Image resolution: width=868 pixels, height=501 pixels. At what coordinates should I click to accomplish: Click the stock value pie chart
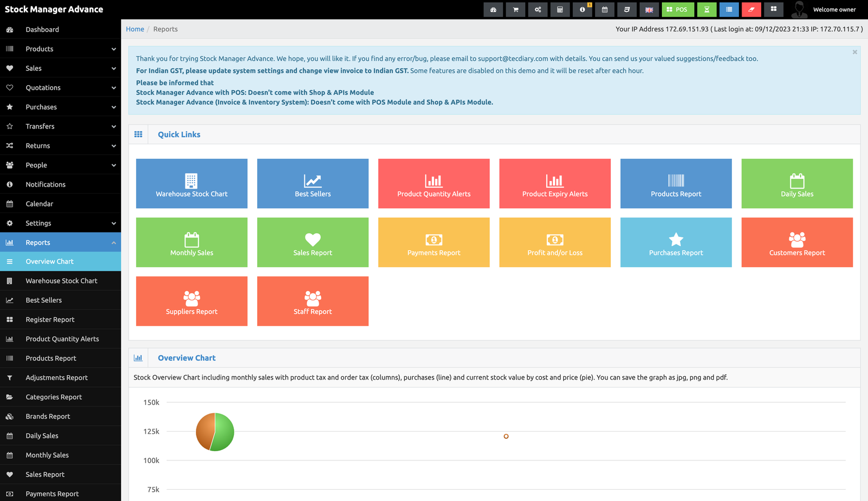click(215, 432)
